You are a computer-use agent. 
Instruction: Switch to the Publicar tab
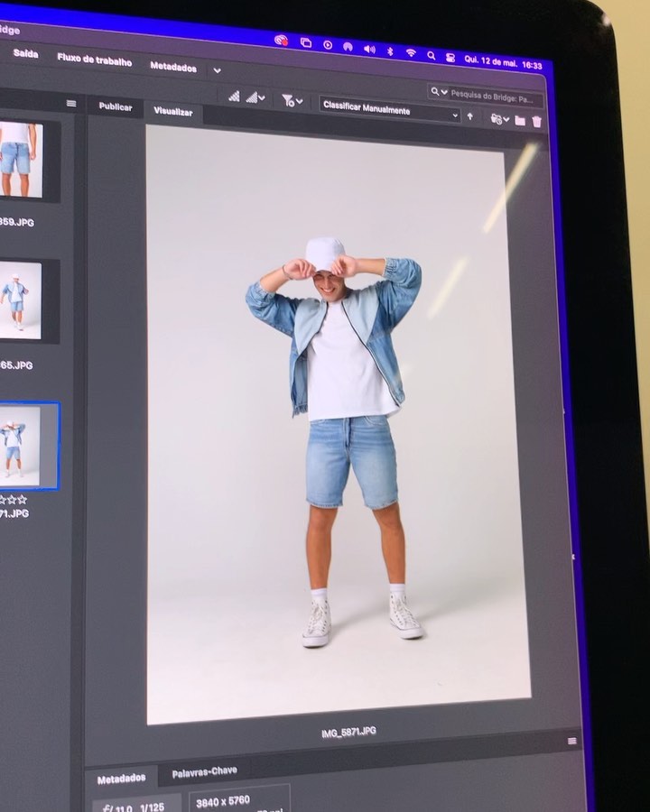[x=115, y=106]
